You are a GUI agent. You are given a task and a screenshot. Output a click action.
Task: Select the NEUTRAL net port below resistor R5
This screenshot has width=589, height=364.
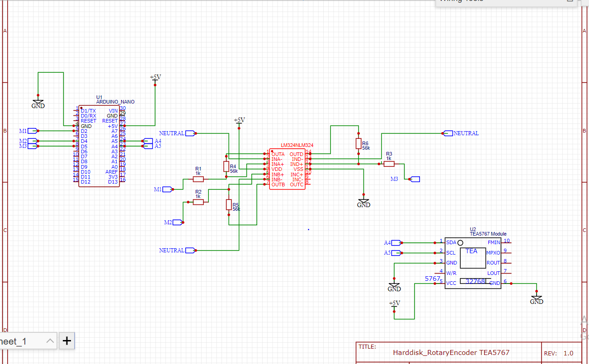(x=177, y=250)
